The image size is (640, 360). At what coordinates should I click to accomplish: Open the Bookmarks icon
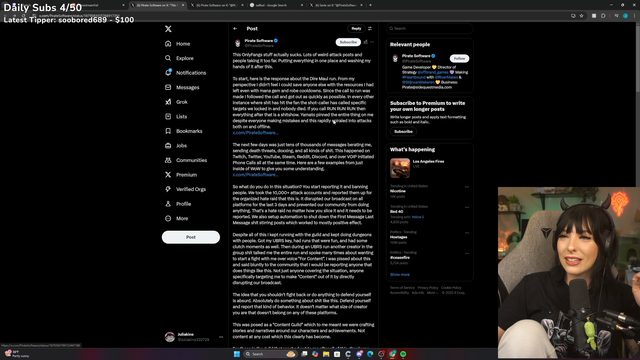click(x=168, y=131)
